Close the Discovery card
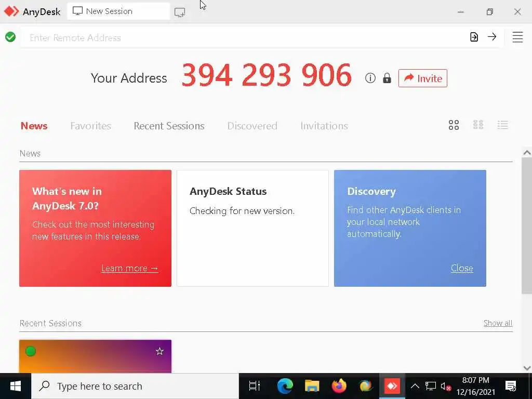This screenshot has width=532, height=399. [462, 269]
